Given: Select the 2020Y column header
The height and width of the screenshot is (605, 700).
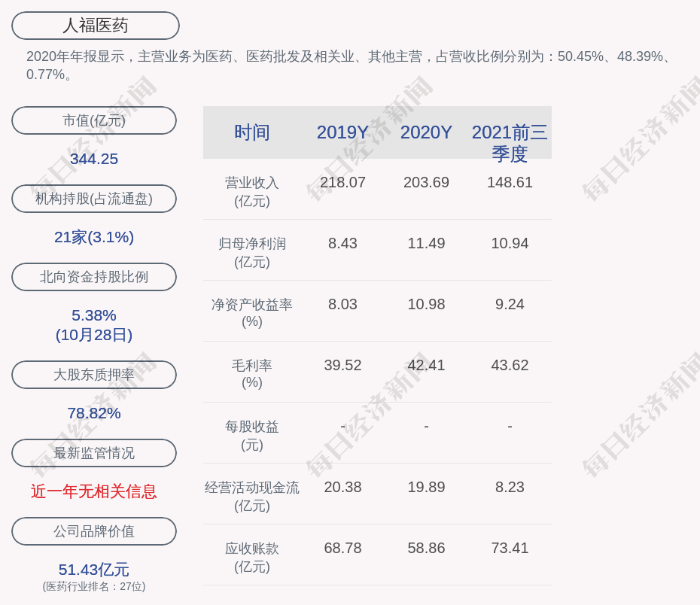Looking at the screenshot, I should click(x=426, y=132).
